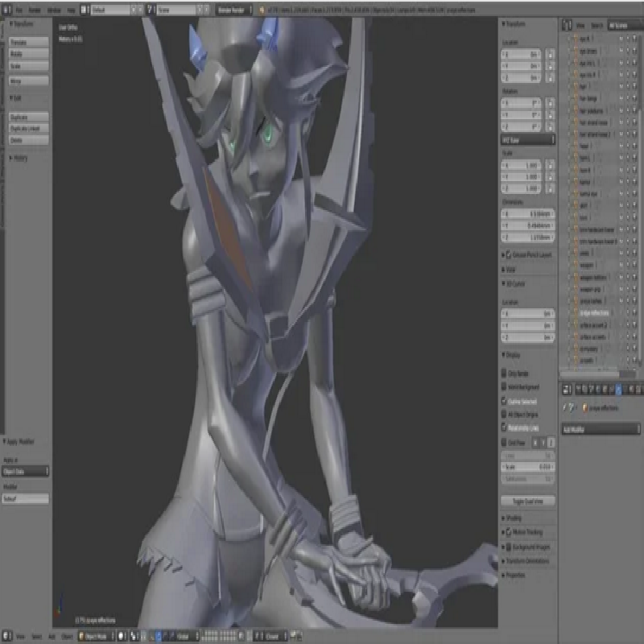This screenshot has height=644, width=644.
Task: Click the 3D Cursor Location X field
Action: click(528, 314)
